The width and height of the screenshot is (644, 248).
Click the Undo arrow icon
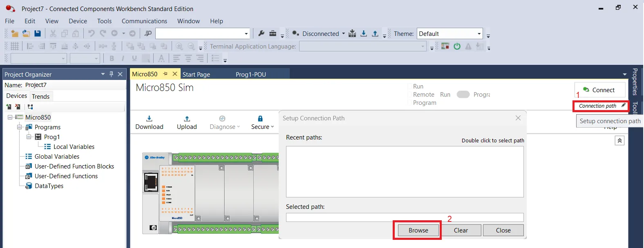click(x=92, y=33)
